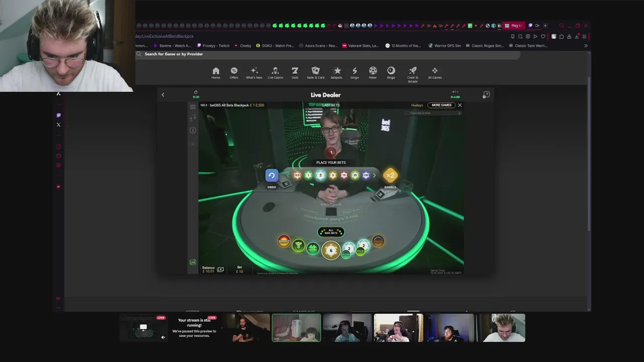Pop out the Live Dealer game window

click(x=486, y=95)
